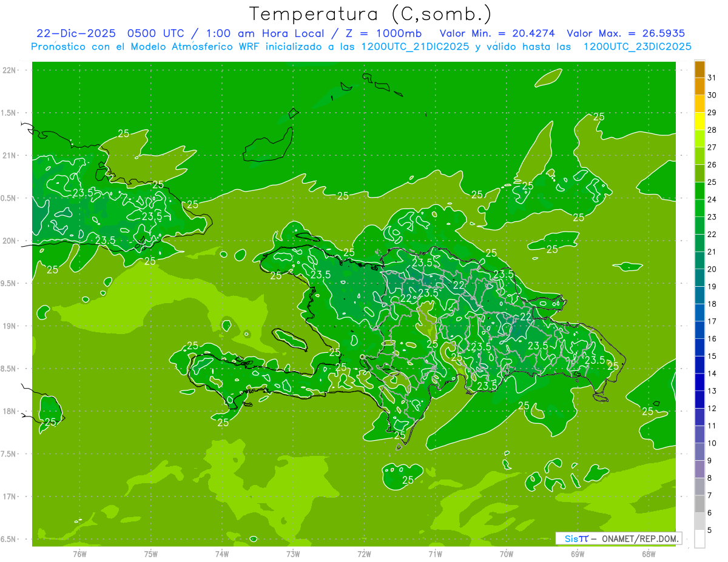Click the "ONAMET/REP.DOM." credit label
This screenshot has width=728, height=562.
(639, 538)
